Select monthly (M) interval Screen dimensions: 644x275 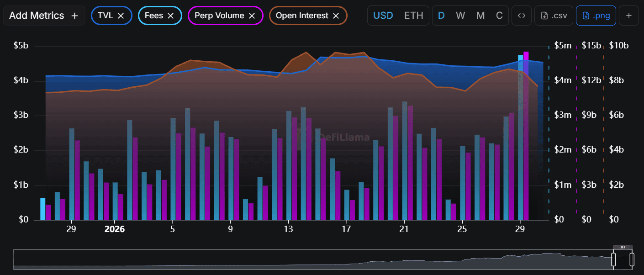click(x=480, y=16)
